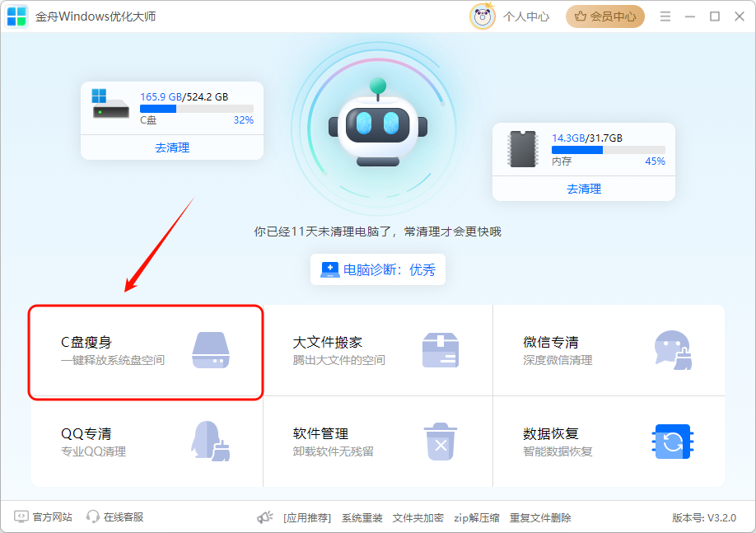Minimize the optimizer window

point(690,16)
